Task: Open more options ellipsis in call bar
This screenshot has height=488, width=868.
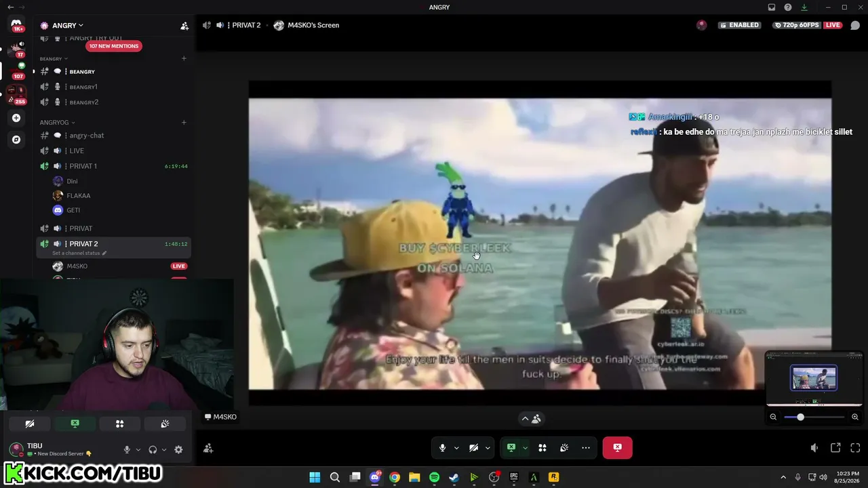Action: click(x=586, y=448)
